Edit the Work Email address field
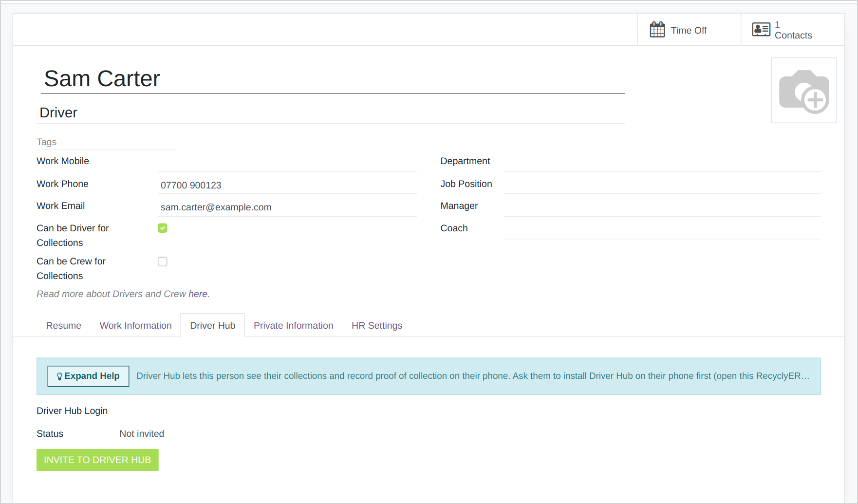The height and width of the screenshot is (504, 858). (x=287, y=207)
